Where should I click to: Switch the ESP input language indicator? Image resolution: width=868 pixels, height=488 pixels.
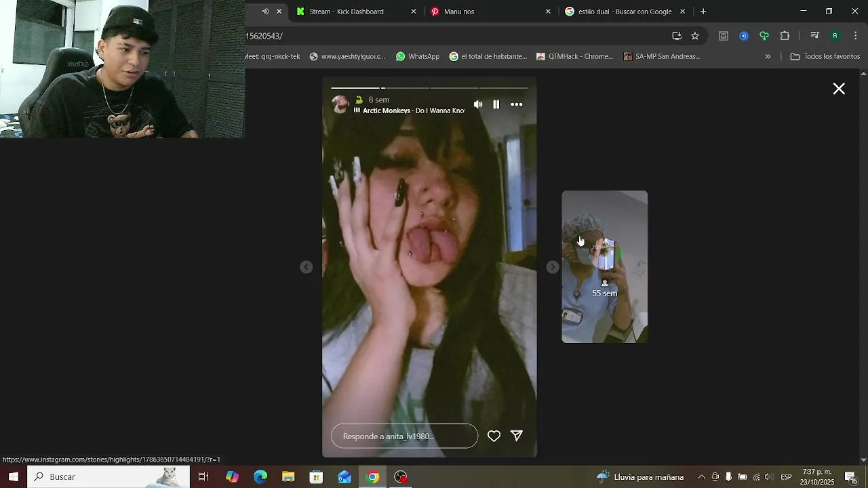coord(786,476)
